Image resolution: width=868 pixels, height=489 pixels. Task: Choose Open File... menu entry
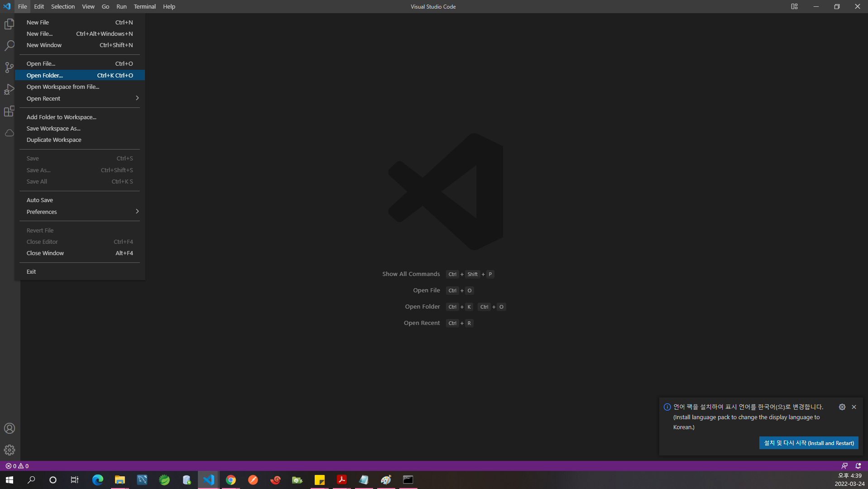(x=80, y=63)
